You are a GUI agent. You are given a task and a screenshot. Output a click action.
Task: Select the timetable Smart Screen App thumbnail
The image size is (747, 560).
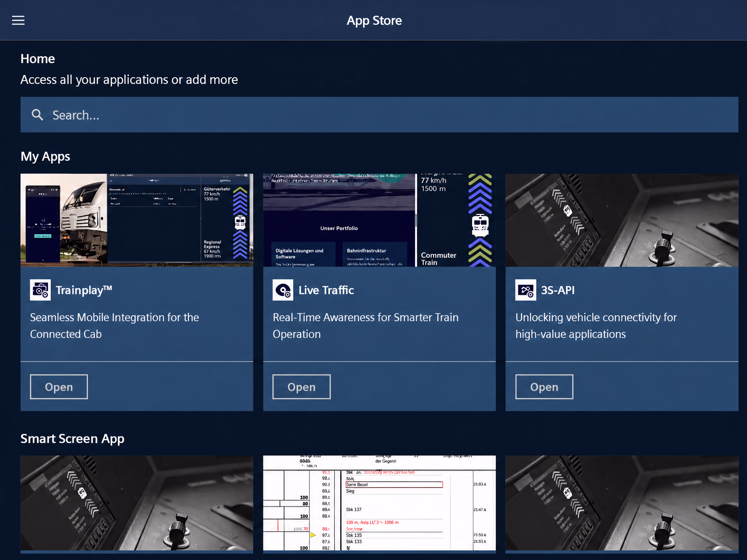379,503
